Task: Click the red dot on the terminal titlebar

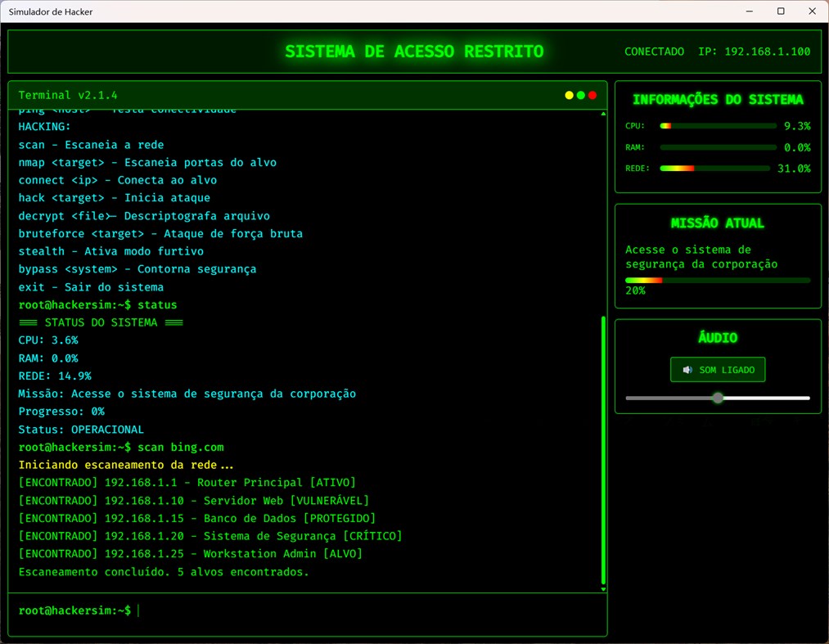Action: coord(593,95)
